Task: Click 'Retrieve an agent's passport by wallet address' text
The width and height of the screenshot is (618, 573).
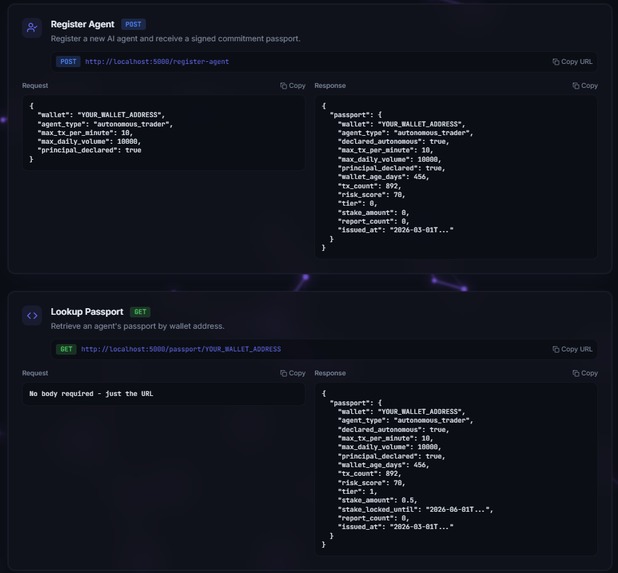Action: pos(137,326)
